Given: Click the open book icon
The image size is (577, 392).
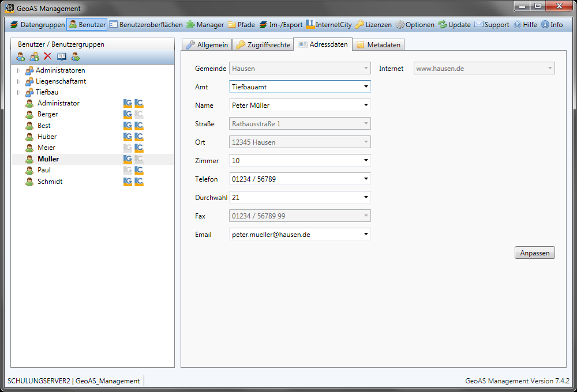Looking at the screenshot, I should 62,56.
